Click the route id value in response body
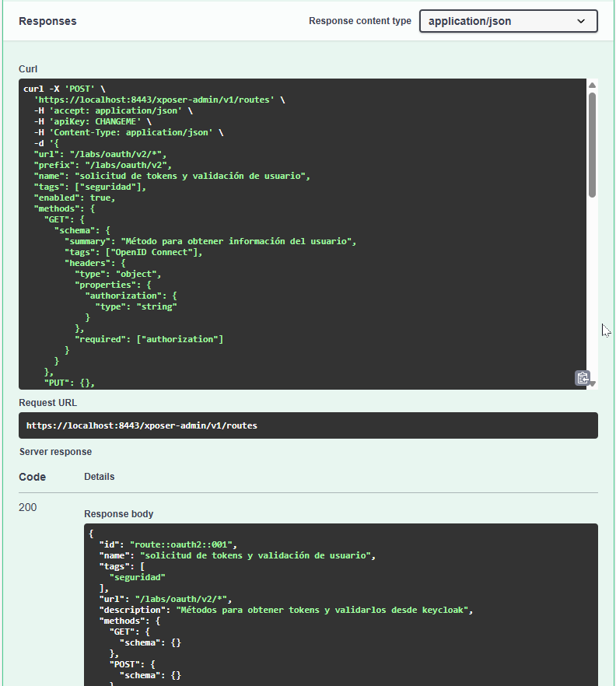This screenshot has height=686, width=616. 183,544
